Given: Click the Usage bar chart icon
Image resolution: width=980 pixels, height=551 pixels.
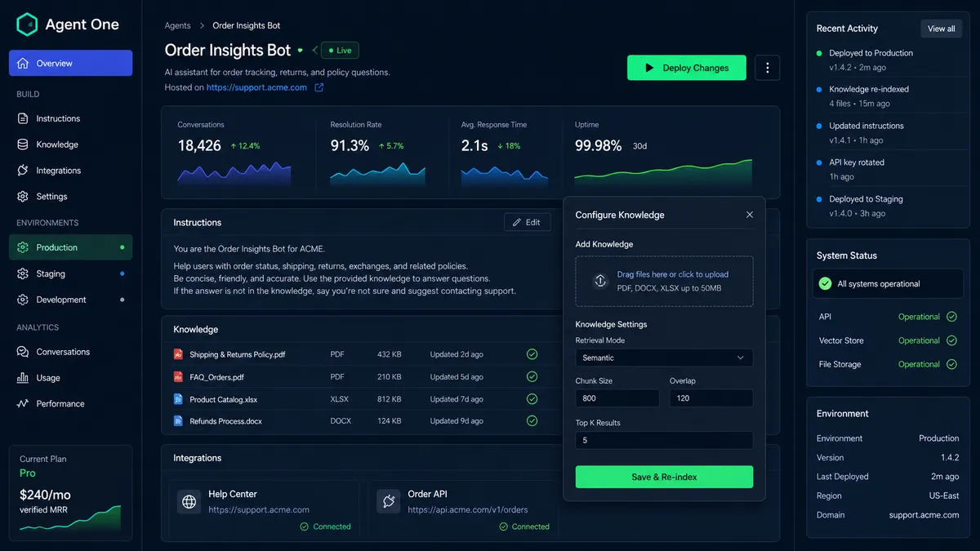Looking at the screenshot, I should tap(23, 378).
